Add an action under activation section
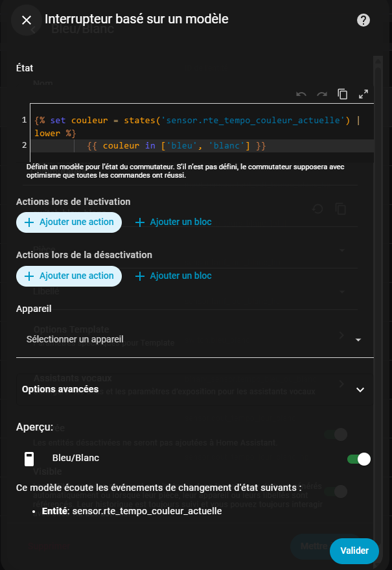The image size is (392, 570). 69,222
